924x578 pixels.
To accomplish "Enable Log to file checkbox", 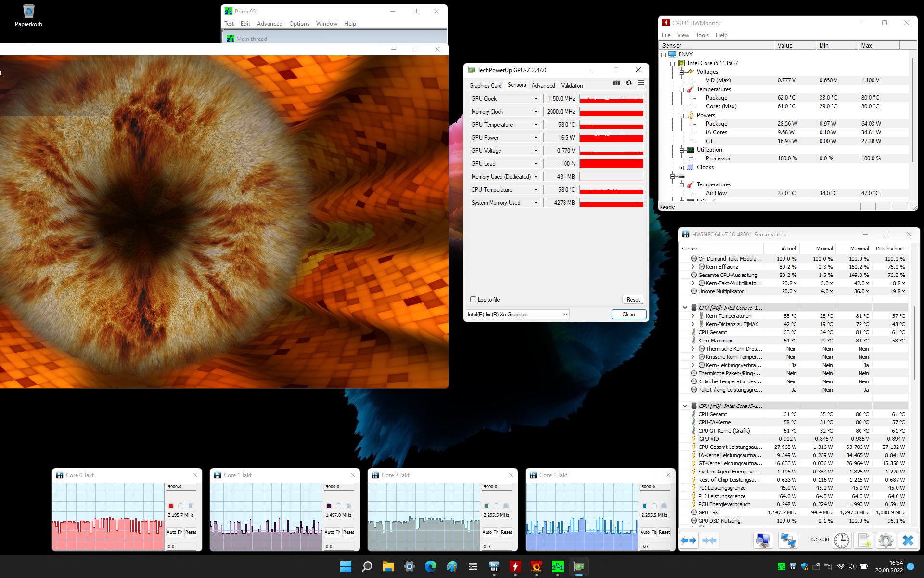I will 473,299.
